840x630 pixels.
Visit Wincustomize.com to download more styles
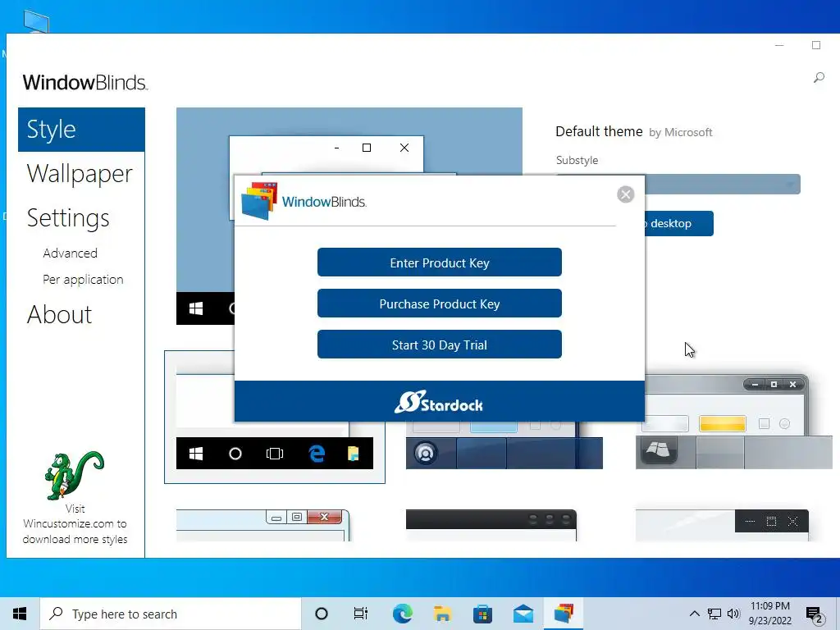point(75,524)
